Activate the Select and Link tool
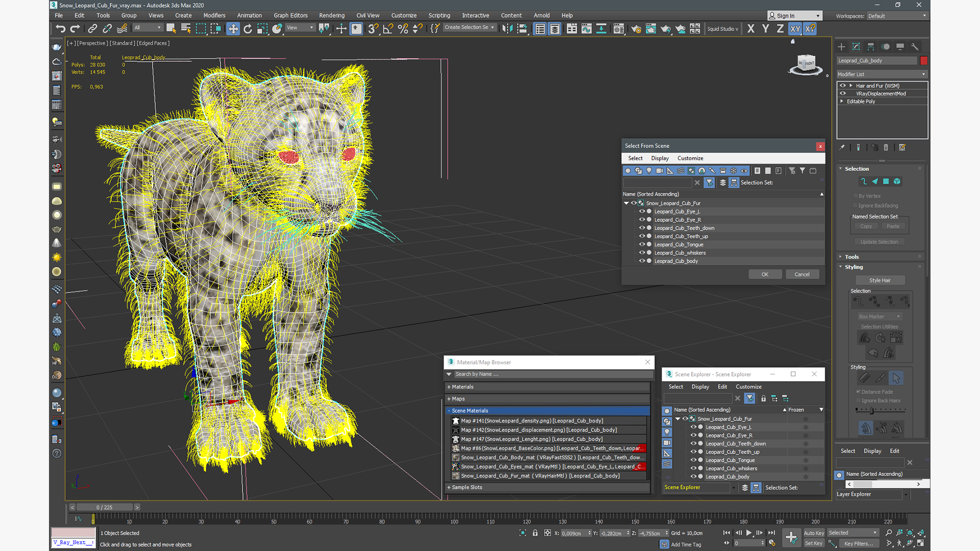The width and height of the screenshot is (980, 551). tap(92, 29)
